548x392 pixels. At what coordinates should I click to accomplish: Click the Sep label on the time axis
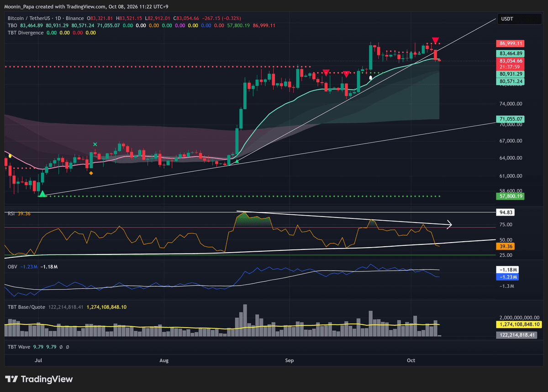click(289, 360)
